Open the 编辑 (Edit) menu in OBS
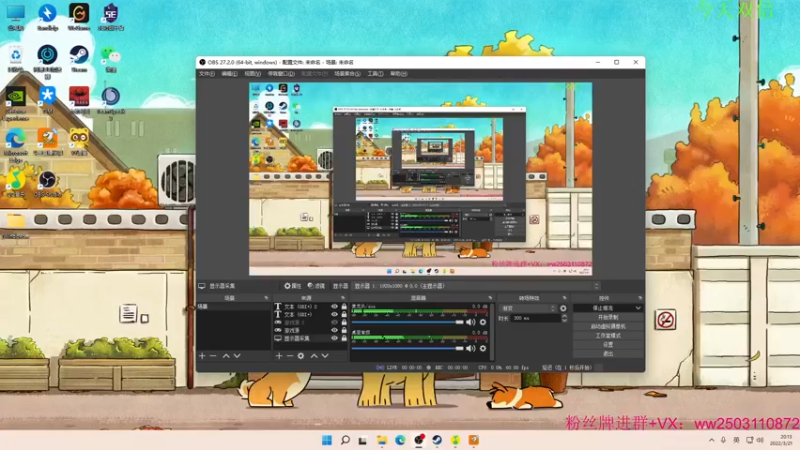The height and width of the screenshot is (450, 800). click(229, 74)
